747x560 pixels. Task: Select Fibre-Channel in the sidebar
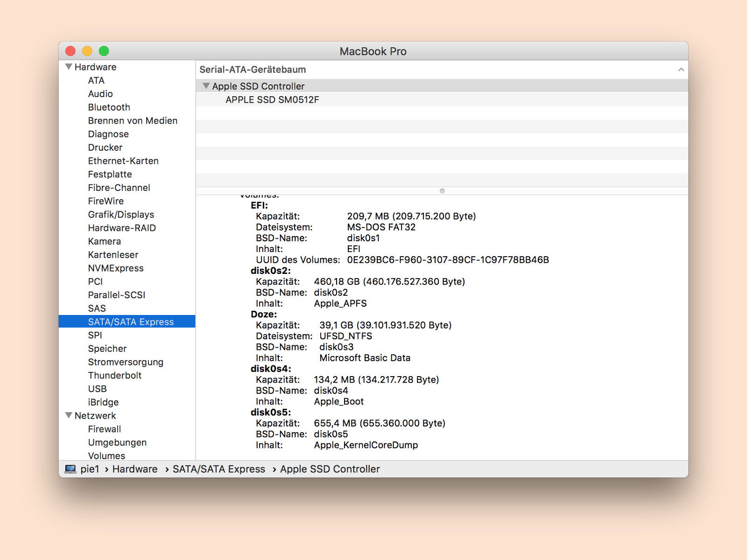coord(119,188)
